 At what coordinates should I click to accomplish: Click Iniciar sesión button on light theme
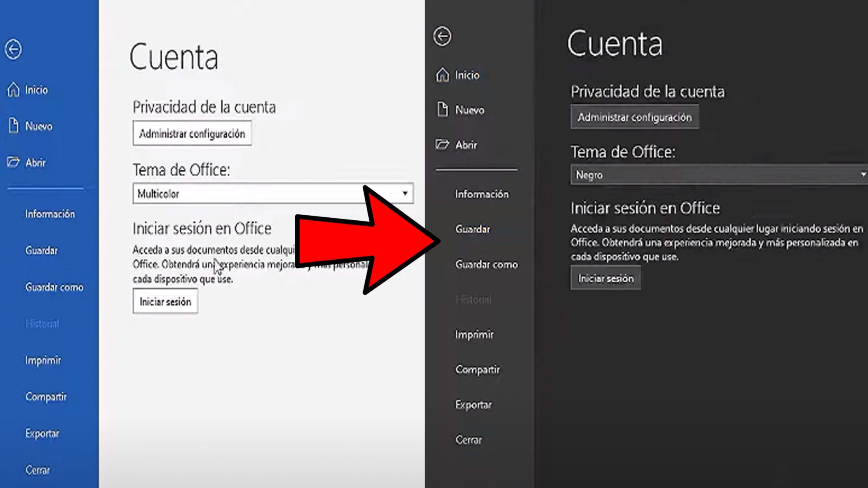coord(165,302)
